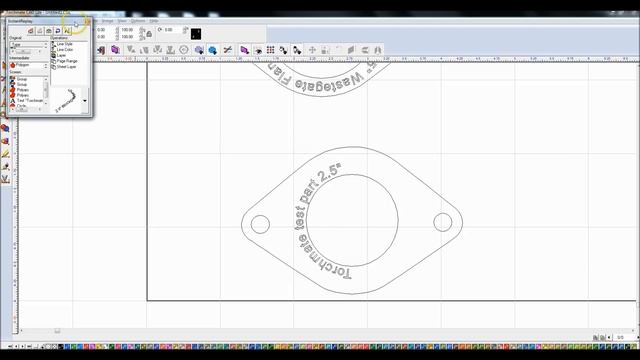Select the Text "Torchmate row in Screen list
The image size is (640, 360).
26,100
